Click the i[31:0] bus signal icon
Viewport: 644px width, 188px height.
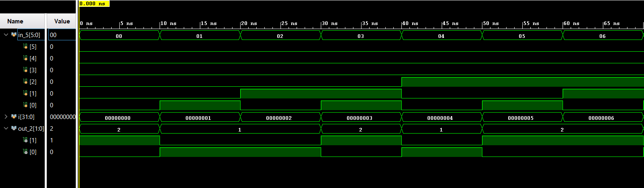tap(14, 117)
